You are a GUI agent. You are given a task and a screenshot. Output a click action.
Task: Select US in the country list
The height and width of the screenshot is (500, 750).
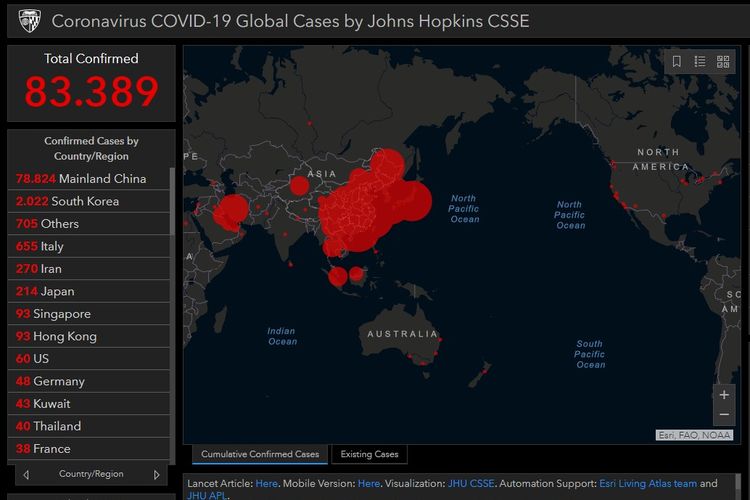88,358
